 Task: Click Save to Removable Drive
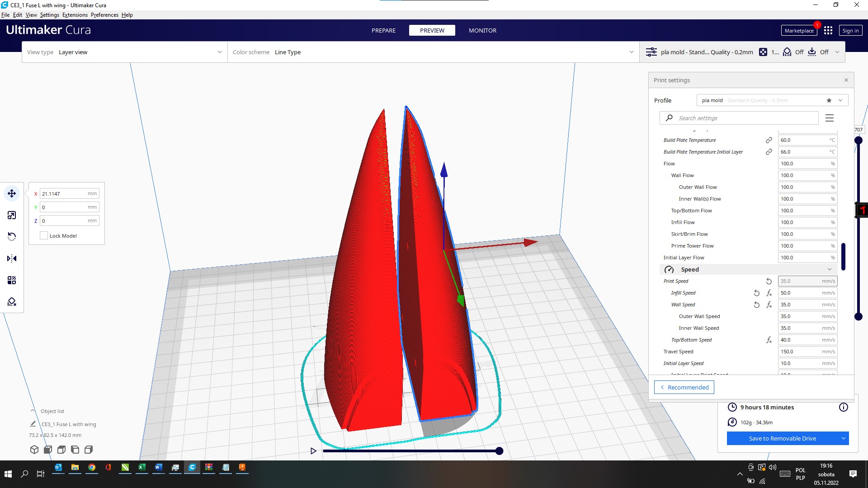pyautogui.click(x=782, y=438)
